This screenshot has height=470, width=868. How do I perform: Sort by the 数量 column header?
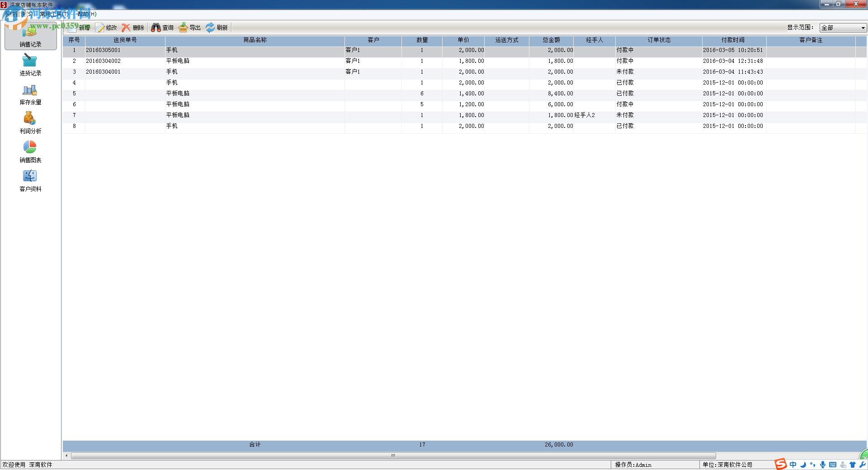(422, 40)
